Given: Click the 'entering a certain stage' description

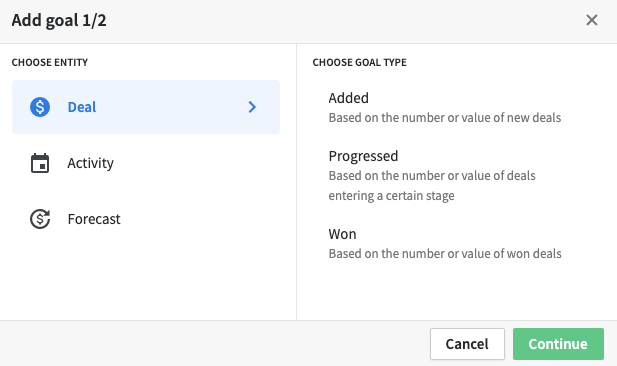Looking at the screenshot, I should pyautogui.click(x=392, y=196).
